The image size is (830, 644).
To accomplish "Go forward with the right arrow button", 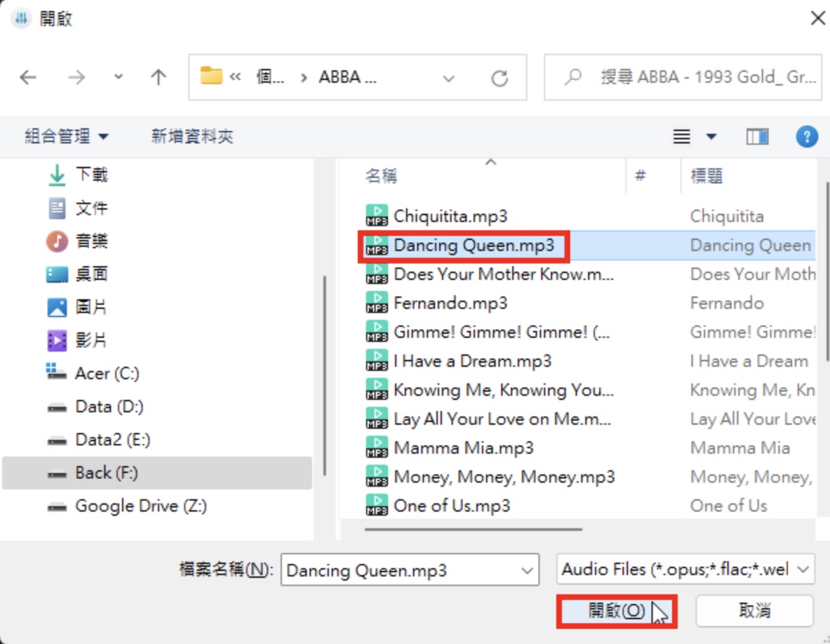I will coord(76,77).
